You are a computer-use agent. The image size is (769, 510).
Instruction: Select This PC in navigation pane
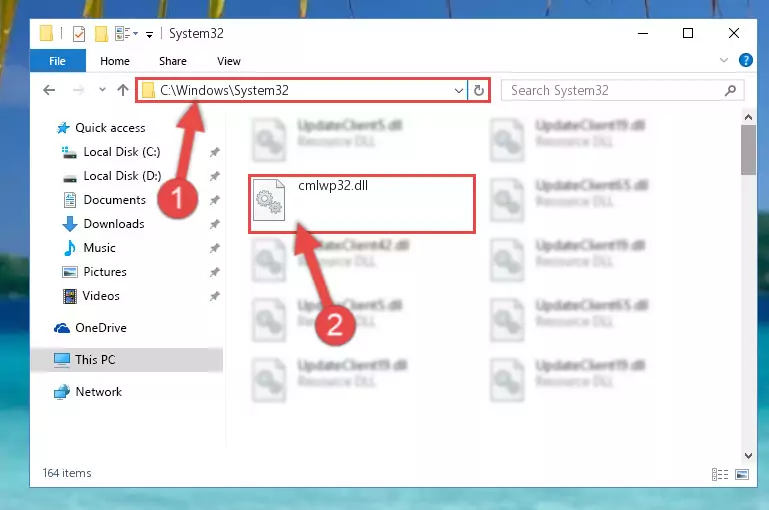click(x=127, y=360)
